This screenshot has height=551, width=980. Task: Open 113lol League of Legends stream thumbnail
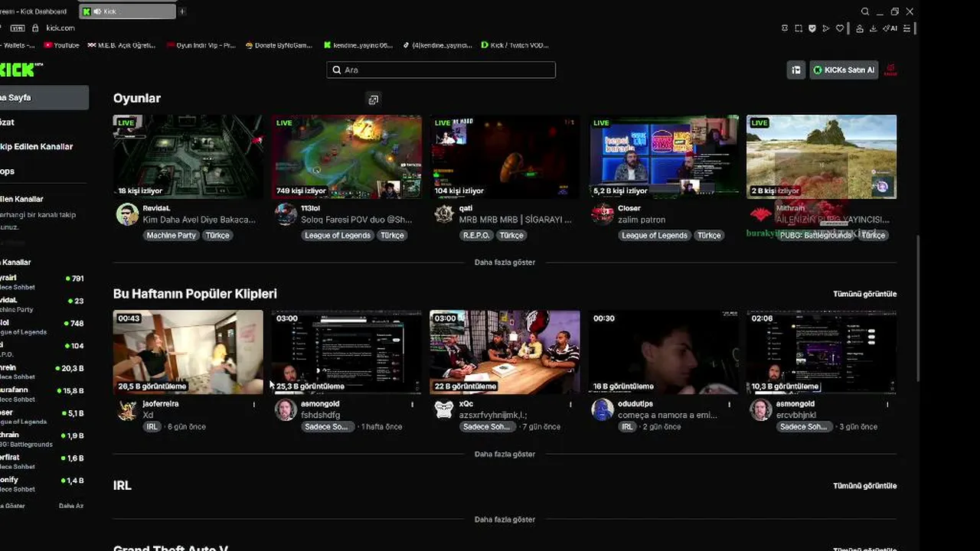347,157
